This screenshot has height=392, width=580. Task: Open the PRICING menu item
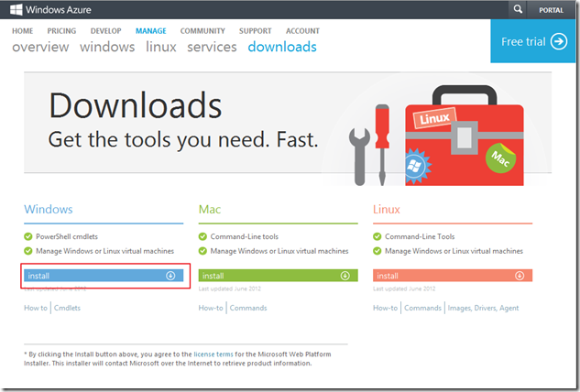(x=61, y=31)
